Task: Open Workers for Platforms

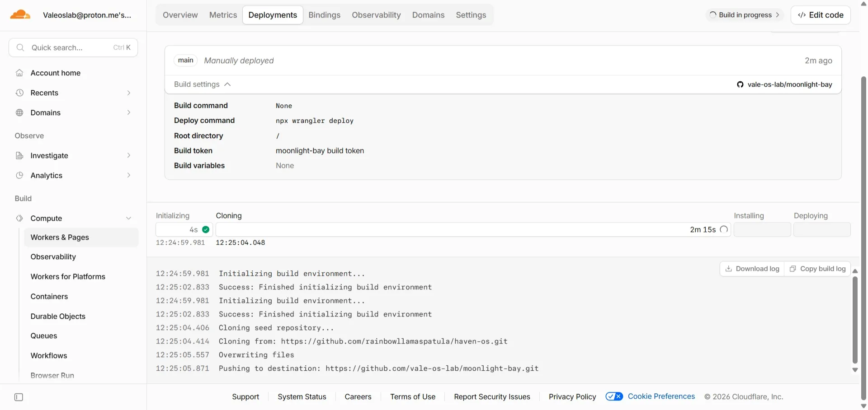Action: [x=68, y=277]
